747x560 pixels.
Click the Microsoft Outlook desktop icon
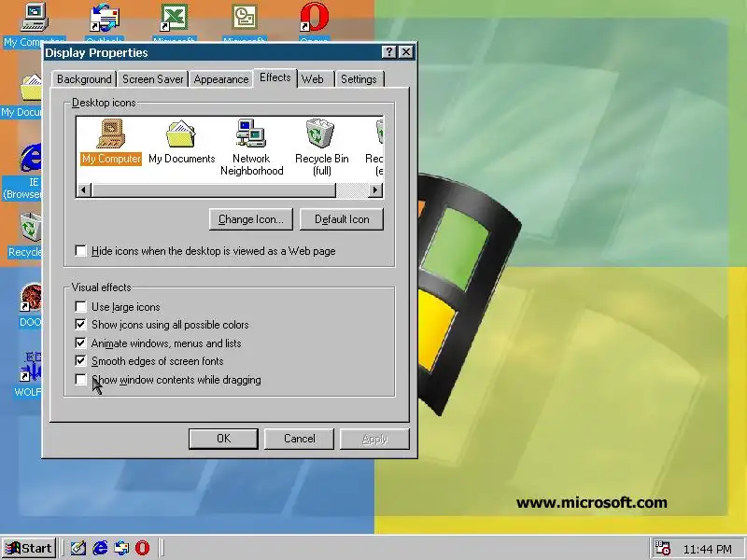(x=245, y=22)
